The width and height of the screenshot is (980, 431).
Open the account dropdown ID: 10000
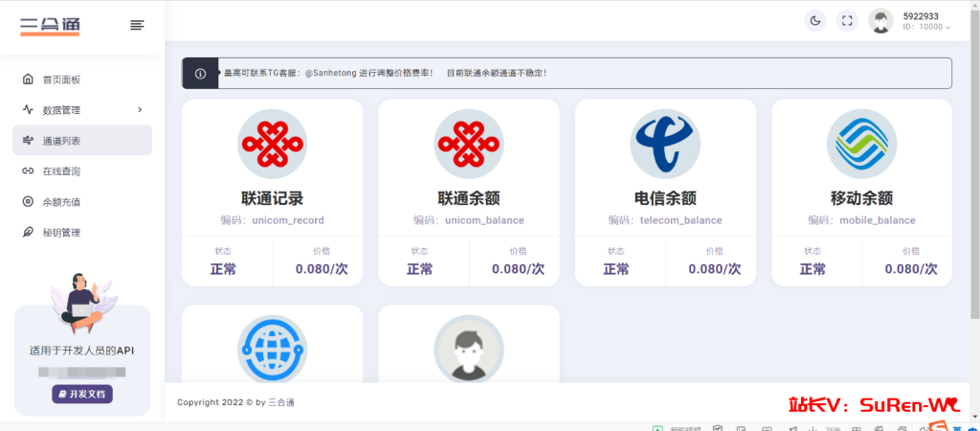pyautogui.click(x=926, y=28)
